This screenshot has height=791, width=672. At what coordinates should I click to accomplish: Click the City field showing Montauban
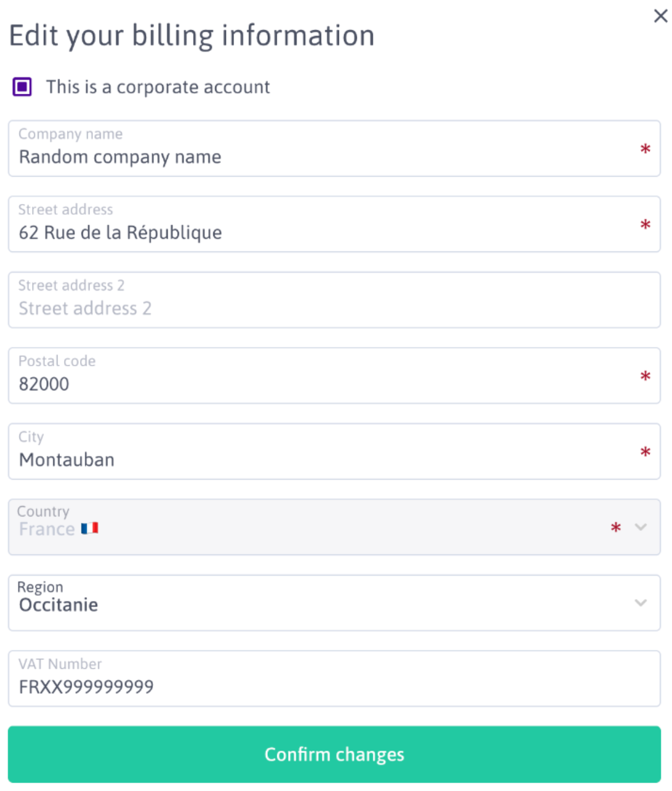[x=320, y=460]
